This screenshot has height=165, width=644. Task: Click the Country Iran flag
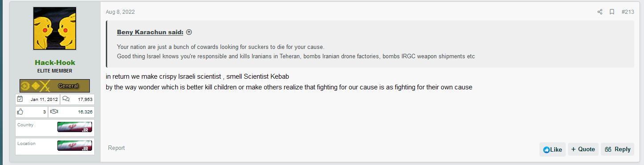click(75, 127)
